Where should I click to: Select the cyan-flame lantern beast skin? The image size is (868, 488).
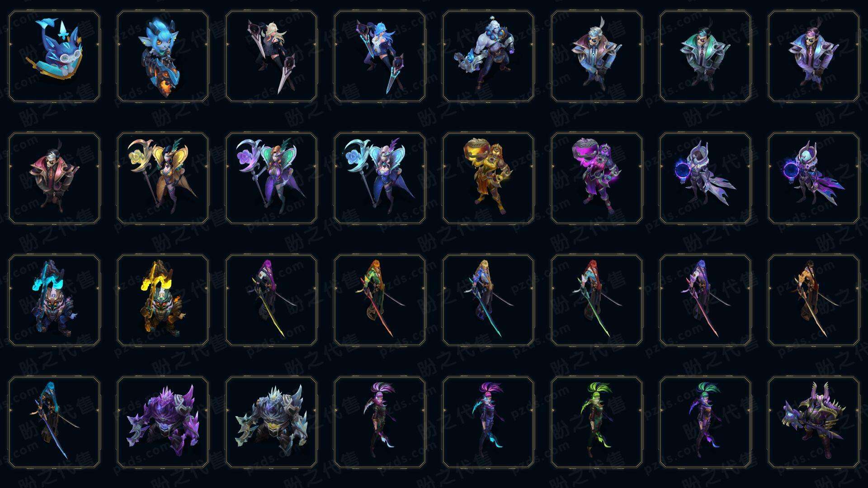point(54,300)
